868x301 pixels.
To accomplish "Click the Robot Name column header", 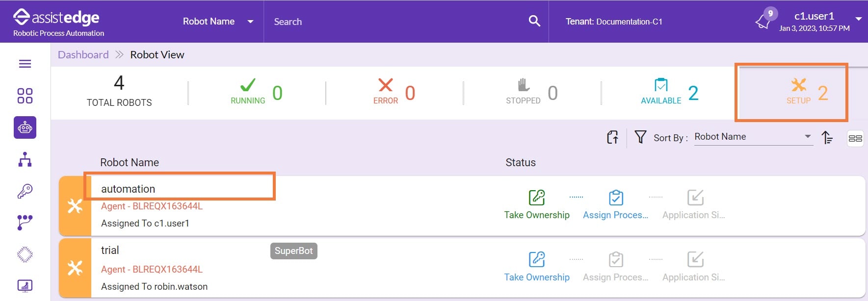I will (130, 163).
